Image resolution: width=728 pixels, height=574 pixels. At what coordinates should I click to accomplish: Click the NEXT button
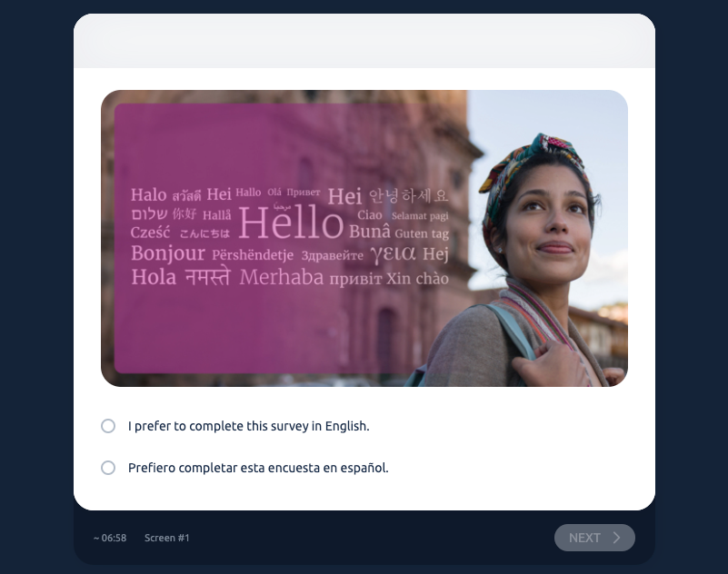[594, 538]
